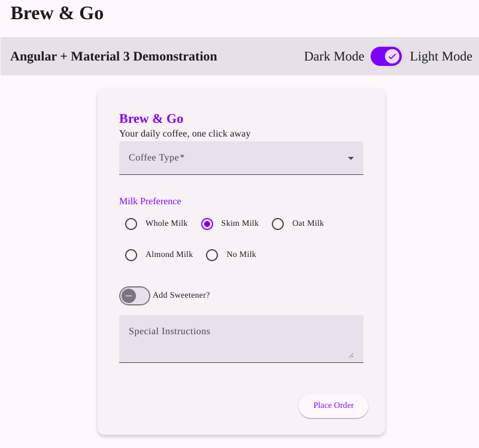Click the "Angular + Material 3 Demonstration" toolbar title
479x448 pixels.
(x=114, y=56)
